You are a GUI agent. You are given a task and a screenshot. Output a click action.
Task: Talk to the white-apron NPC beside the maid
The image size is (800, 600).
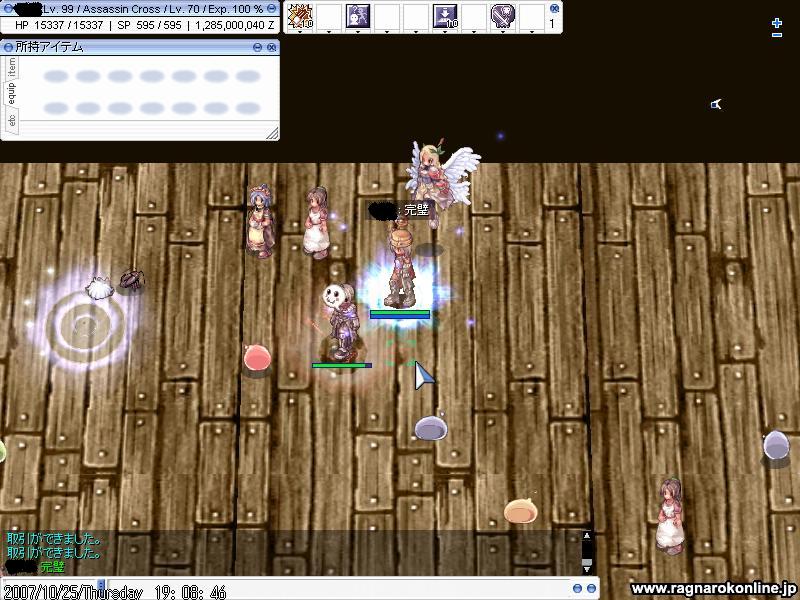click(316, 221)
